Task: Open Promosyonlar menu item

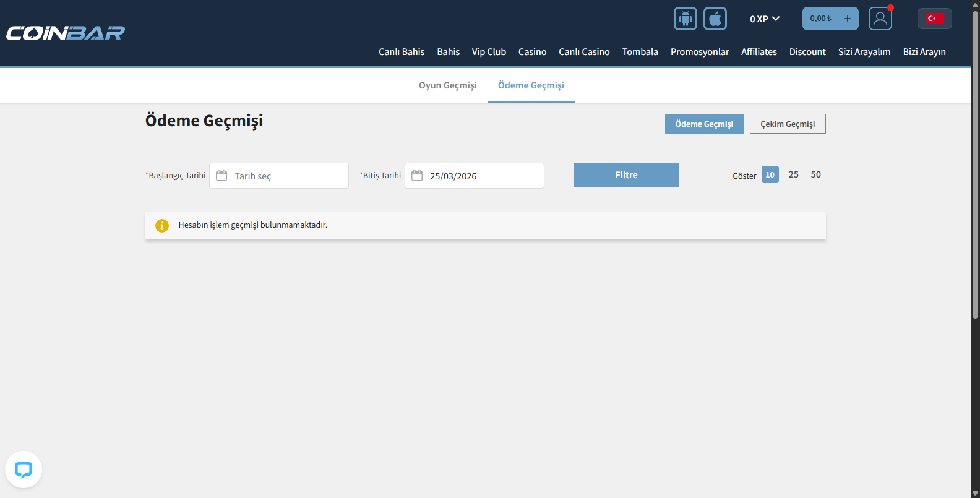Action: pyautogui.click(x=700, y=52)
